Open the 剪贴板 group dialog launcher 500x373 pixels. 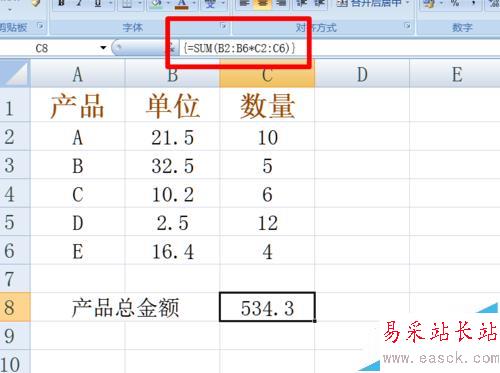(41, 26)
